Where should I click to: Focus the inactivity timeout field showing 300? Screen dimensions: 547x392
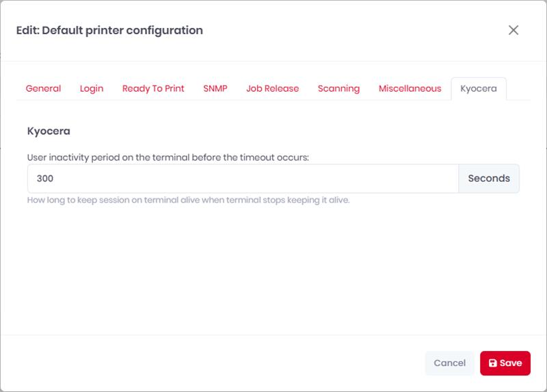point(243,179)
